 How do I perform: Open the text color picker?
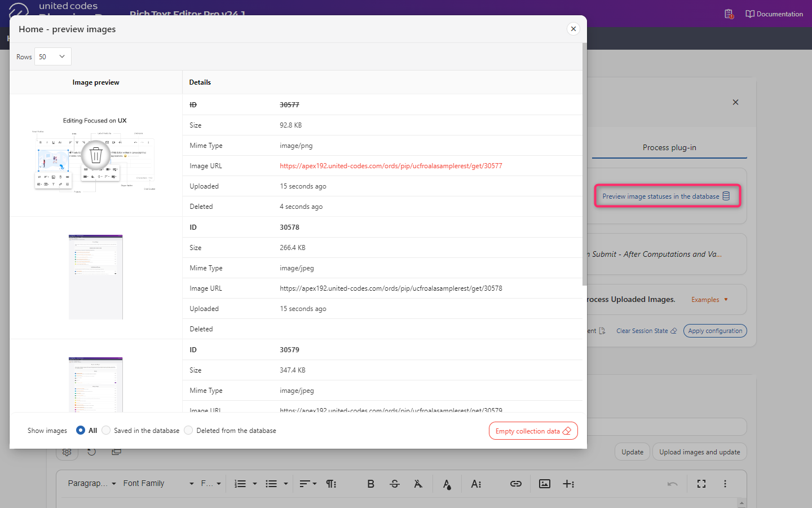447,484
